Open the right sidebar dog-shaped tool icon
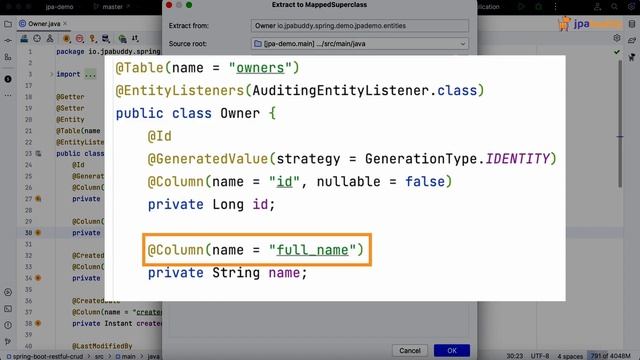Screen dimensions: 640x360 click(x=632, y=57)
